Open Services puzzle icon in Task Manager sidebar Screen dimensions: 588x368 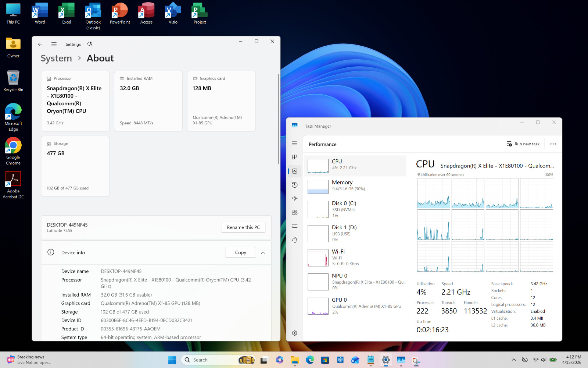click(x=294, y=240)
